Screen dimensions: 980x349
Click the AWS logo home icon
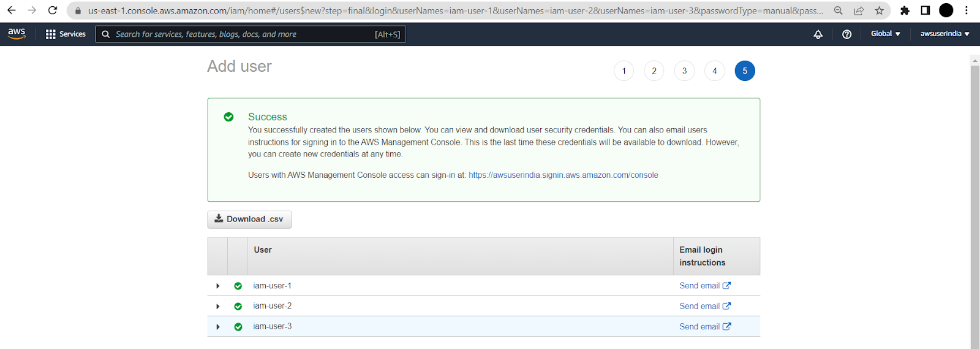click(17, 34)
